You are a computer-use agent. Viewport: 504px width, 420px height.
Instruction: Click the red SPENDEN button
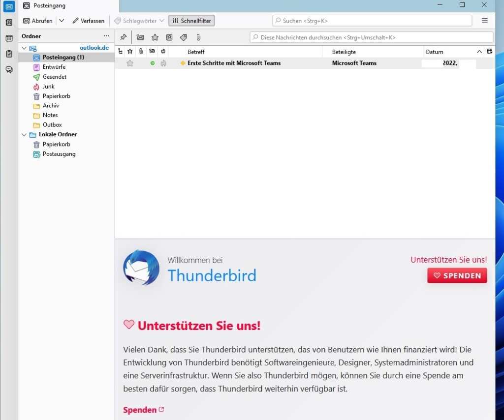pyautogui.click(x=457, y=275)
